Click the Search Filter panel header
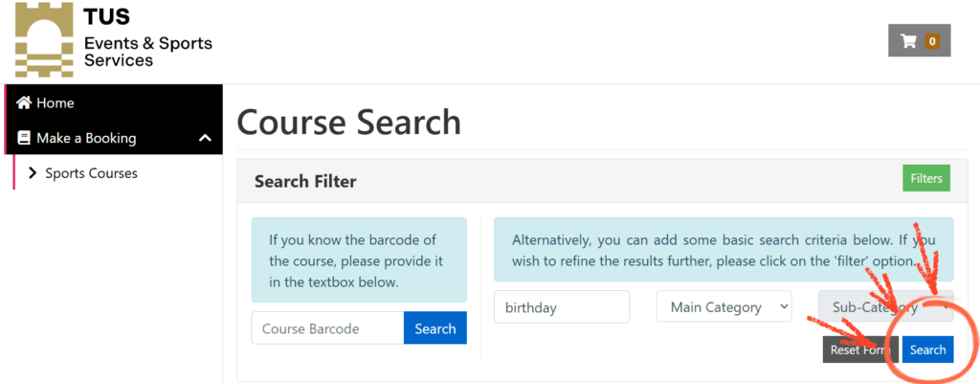 click(305, 181)
